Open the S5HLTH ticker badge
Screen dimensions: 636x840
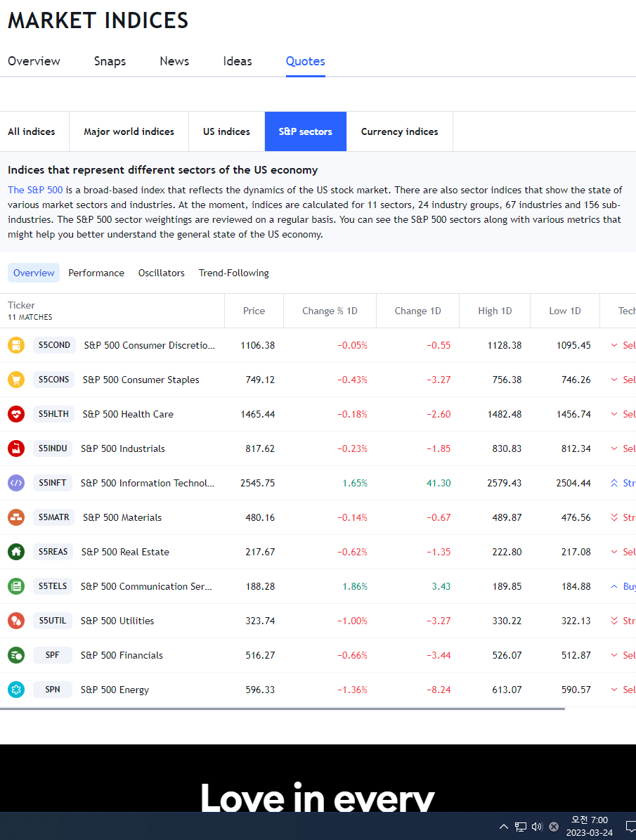point(53,414)
